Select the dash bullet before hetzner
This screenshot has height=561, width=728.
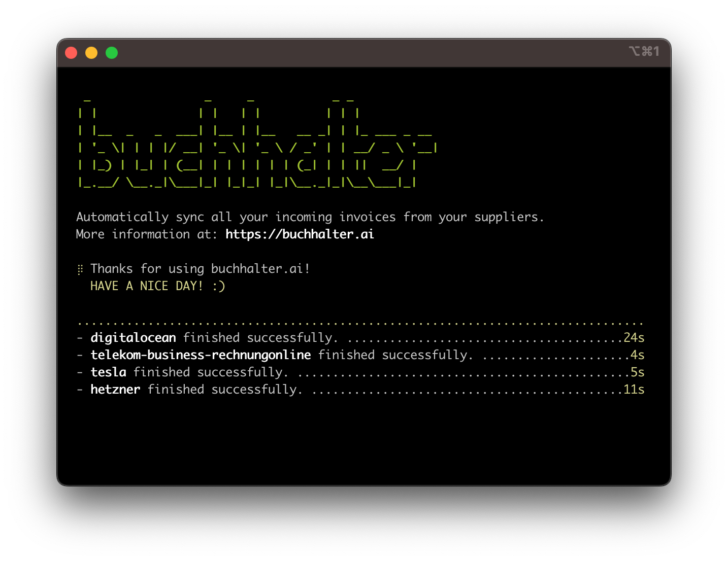[x=79, y=389]
